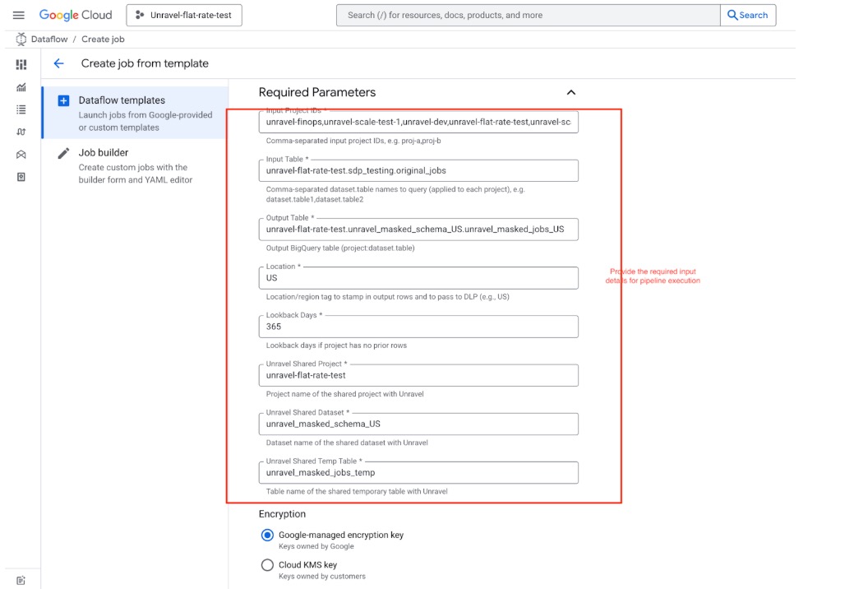Image resolution: width=868 pixels, height=589 pixels.
Task: Open the release notes icon at sidebar bottom
Action: point(21,580)
